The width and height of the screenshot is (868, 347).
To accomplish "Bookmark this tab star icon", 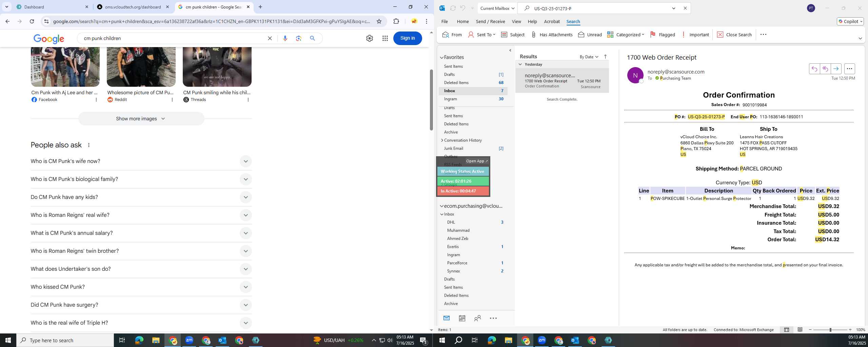I will click(x=379, y=21).
